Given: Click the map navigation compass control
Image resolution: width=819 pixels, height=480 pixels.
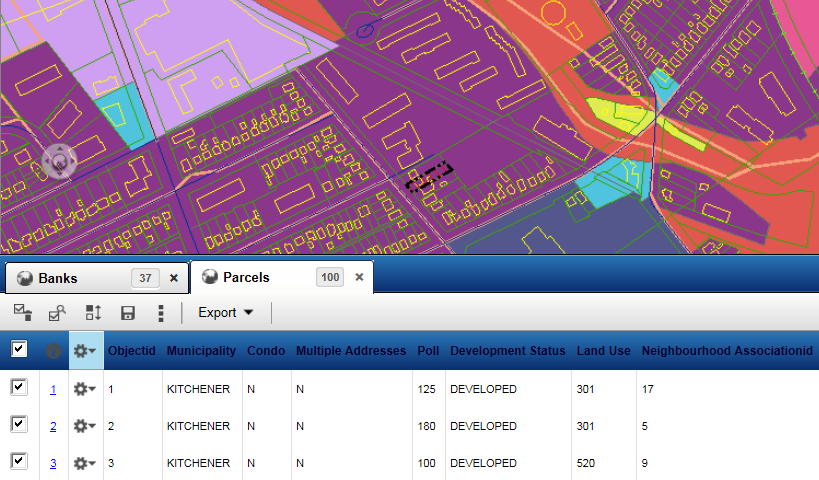Looking at the screenshot, I should coord(59,161).
